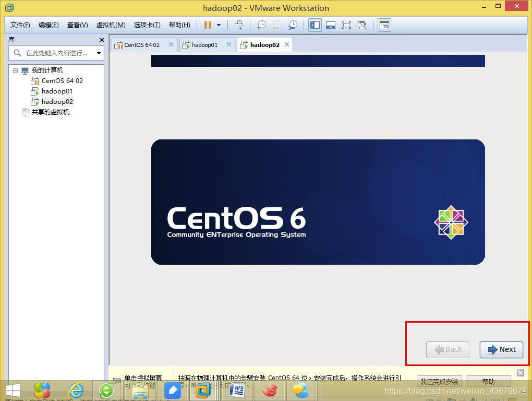Click the 我已完成安装 button
Screen dimensions: 532x401
tap(439, 382)
